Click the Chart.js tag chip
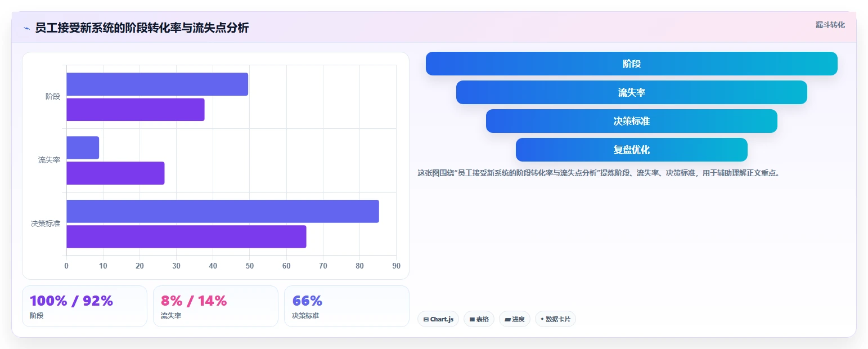The width and height of the screenshot is (868, 349). [x=438, y=319]
